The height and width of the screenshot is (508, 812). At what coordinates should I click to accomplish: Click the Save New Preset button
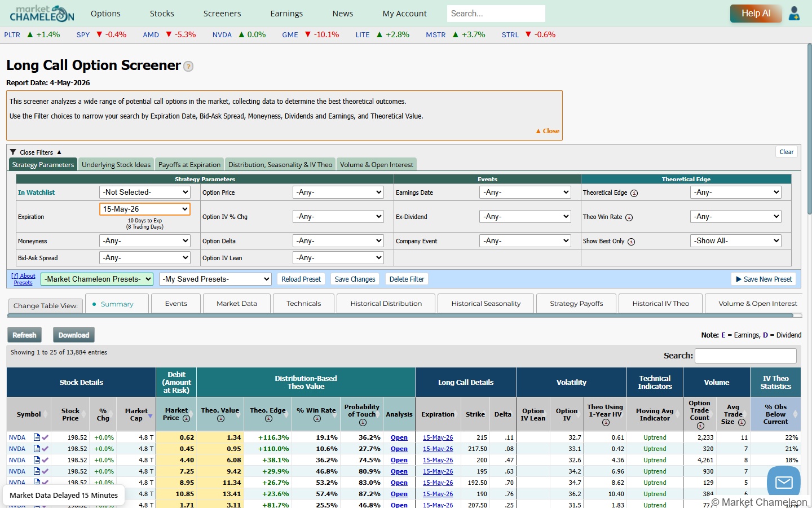coord(764,279)
